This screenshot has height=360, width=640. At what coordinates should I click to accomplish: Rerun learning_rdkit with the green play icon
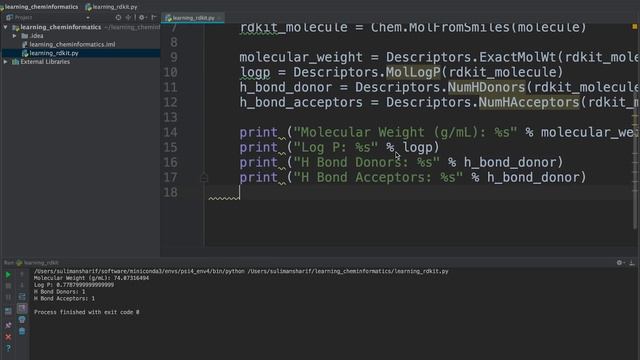(x=8, y=275)
